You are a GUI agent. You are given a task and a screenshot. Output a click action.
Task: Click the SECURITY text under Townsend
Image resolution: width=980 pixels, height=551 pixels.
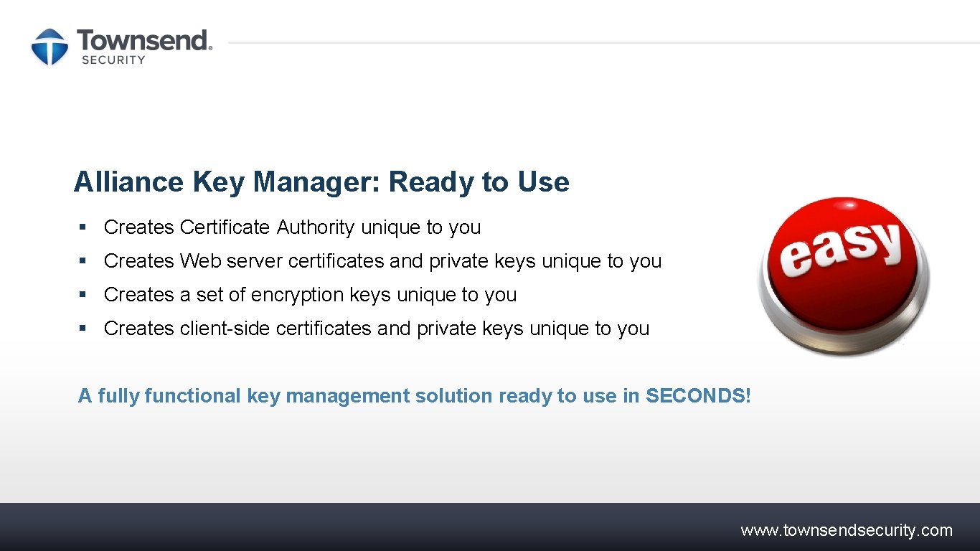[113, 60]
